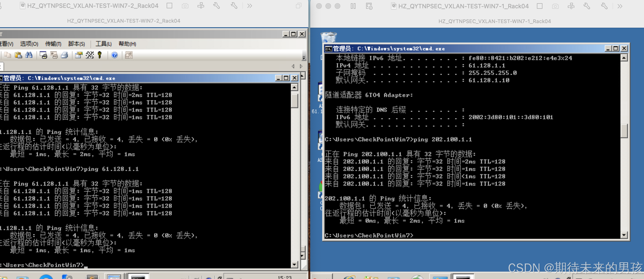Click the paste clipboard toolbar icon
This screenshot has width=644, height=279.
point(18,55)
